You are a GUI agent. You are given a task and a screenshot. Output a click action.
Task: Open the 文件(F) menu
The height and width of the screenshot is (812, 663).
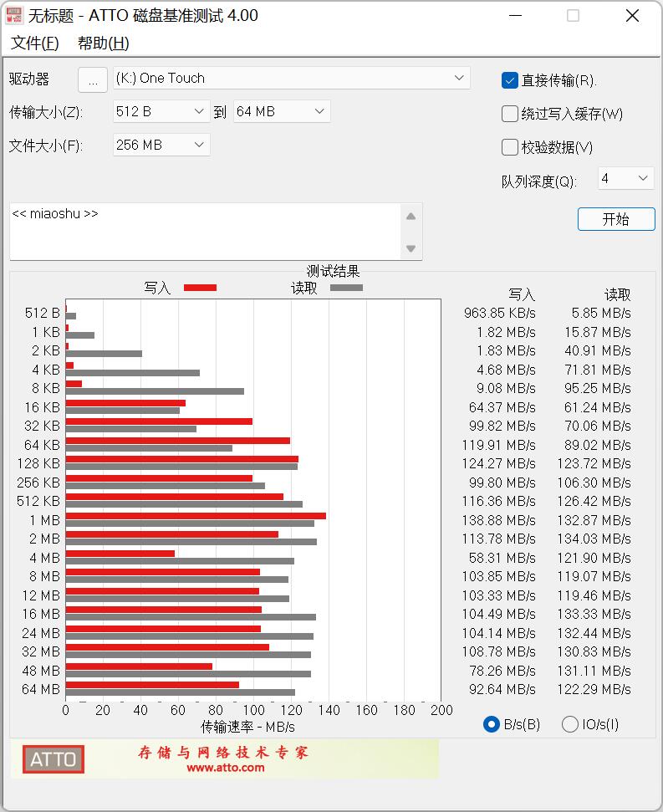pos(34,43)
